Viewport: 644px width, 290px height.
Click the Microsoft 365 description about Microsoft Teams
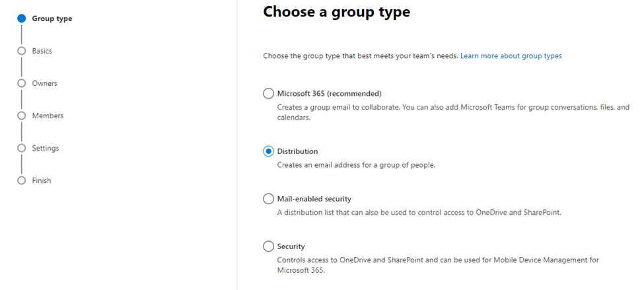click(453, 112)
